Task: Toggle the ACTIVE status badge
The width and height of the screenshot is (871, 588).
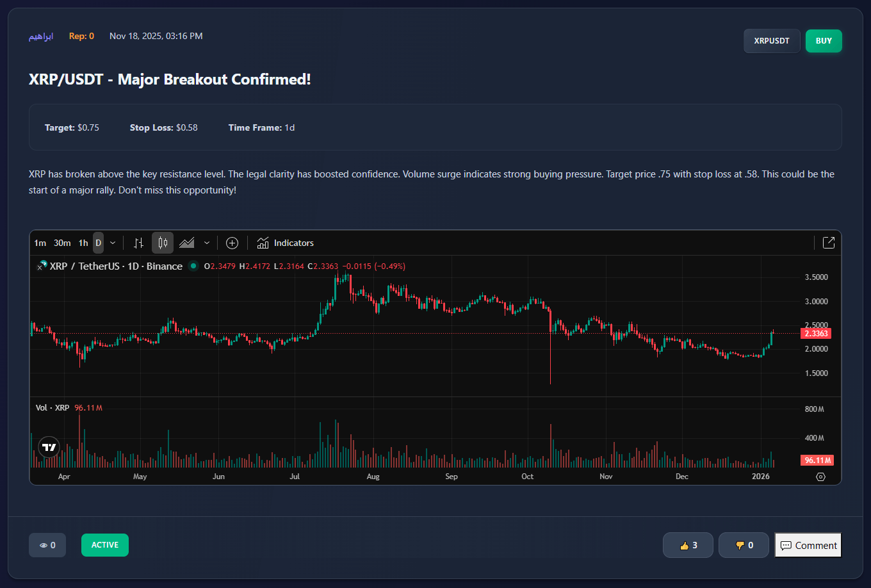Action: [x=105, y=545]
